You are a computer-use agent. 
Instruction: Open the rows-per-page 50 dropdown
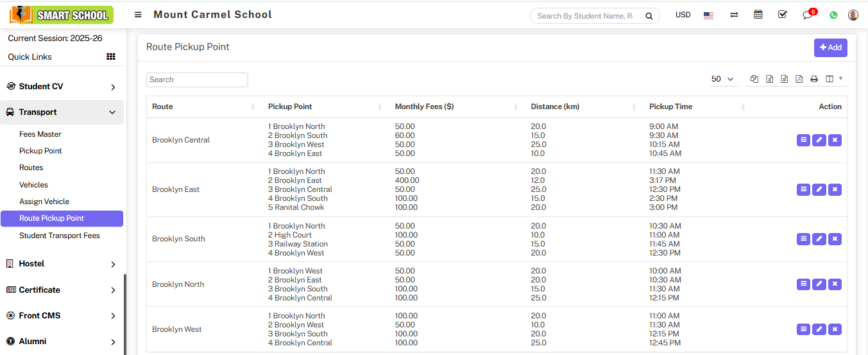coord(722,79)
